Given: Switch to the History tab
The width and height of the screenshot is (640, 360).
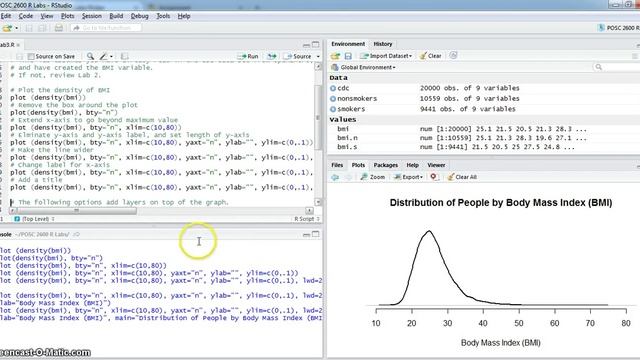Looking at the screenshot, I should (383, 44).
